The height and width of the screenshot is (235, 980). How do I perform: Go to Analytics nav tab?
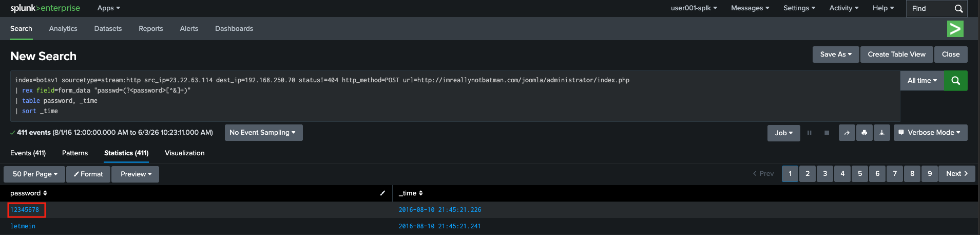63,29
